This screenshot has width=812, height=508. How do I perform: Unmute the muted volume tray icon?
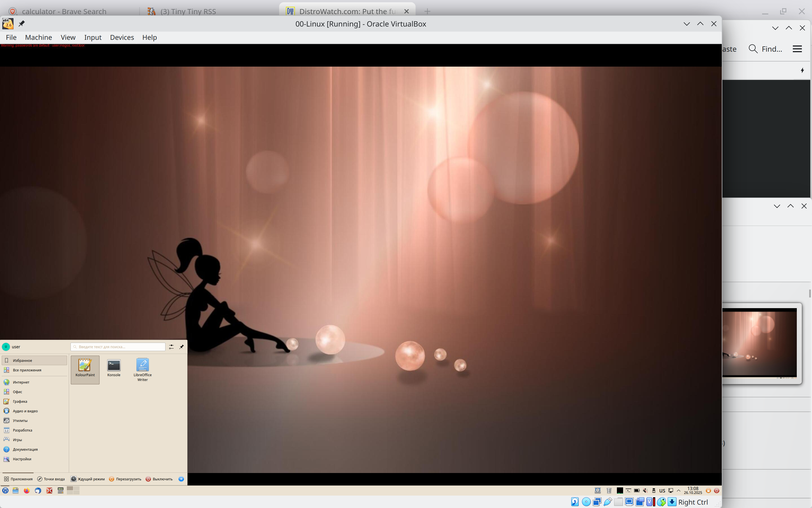[645, 491]
